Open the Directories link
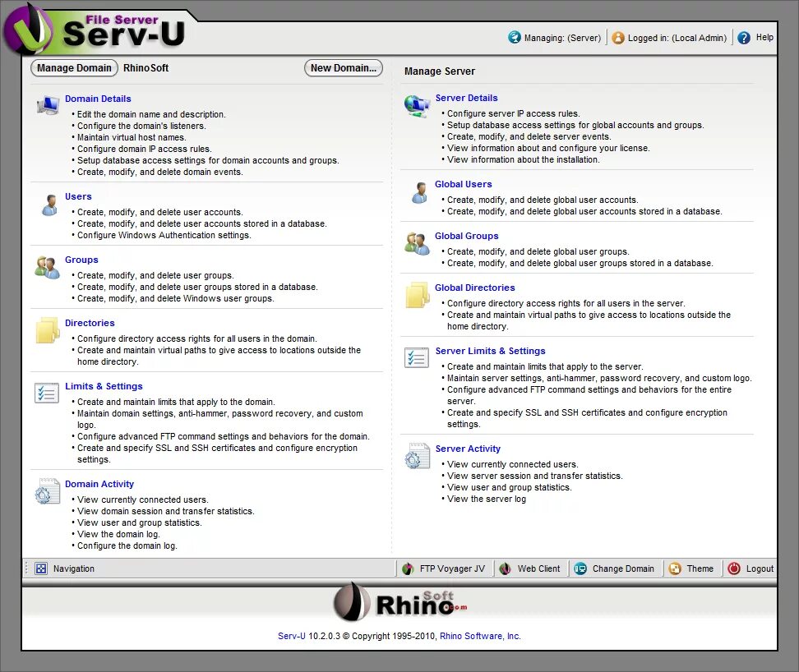The image size is (799, 672). [x=90, y=323]
